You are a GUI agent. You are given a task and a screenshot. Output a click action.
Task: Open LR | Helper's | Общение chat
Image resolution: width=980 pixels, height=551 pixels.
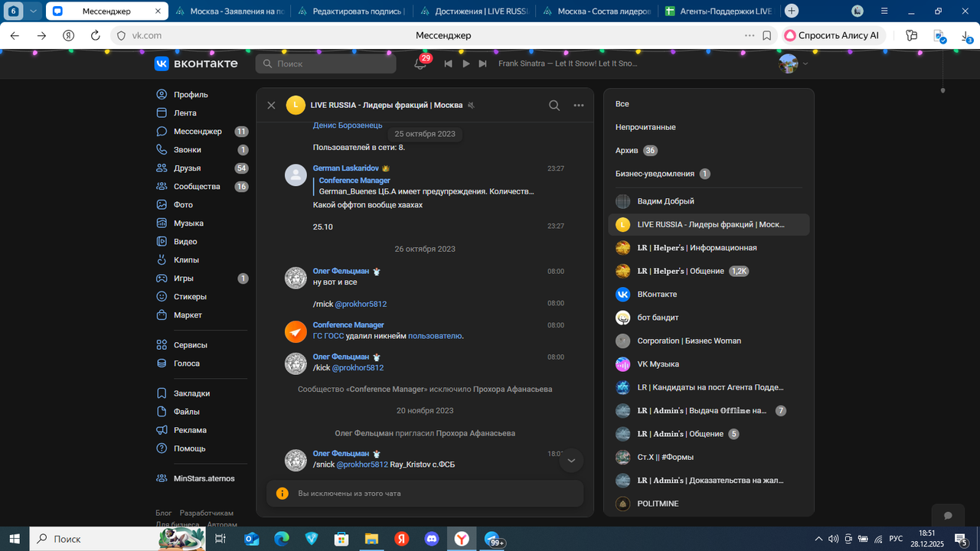[x=709, y=271]
